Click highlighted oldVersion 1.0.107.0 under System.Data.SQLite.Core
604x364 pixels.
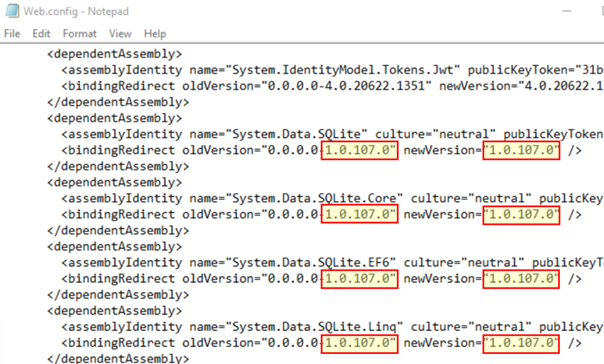click(x=359, y=214)
